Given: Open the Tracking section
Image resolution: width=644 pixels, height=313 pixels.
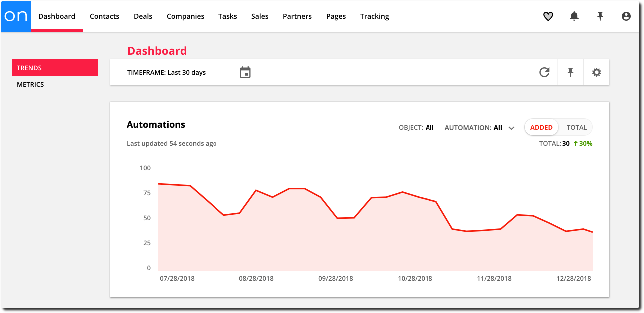Looking at the screenshot, I should click(x=374, y=16).
